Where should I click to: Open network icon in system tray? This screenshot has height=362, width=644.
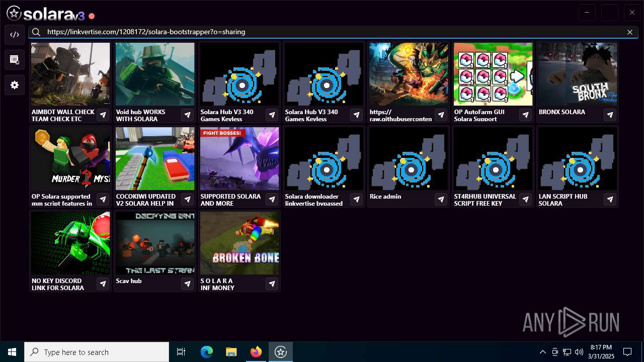[x=567, y=352]
